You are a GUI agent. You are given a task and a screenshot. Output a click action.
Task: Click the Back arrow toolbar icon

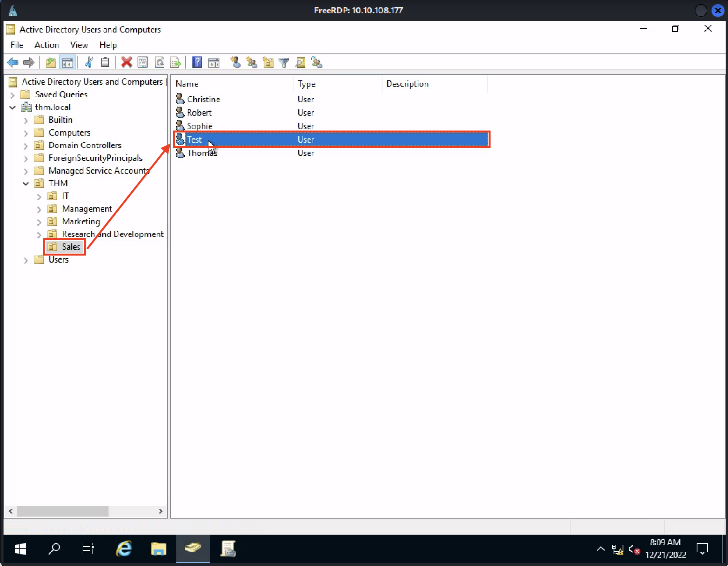point(13,62)
